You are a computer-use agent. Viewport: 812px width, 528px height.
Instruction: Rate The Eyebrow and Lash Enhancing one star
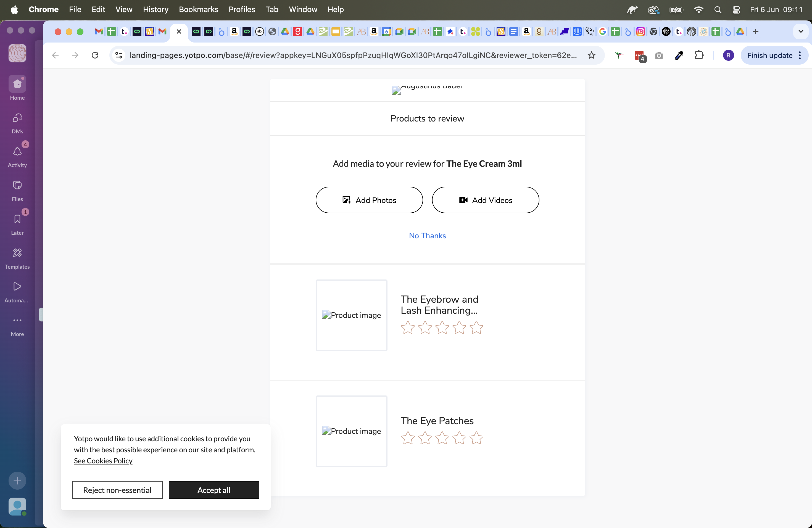[x=408, y=328]
